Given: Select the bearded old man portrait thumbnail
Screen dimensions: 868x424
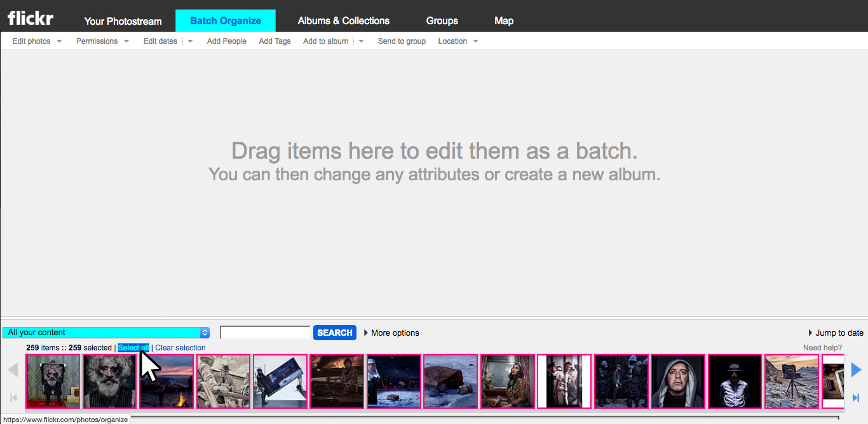Looking at the screenshot, I should 109,381.
